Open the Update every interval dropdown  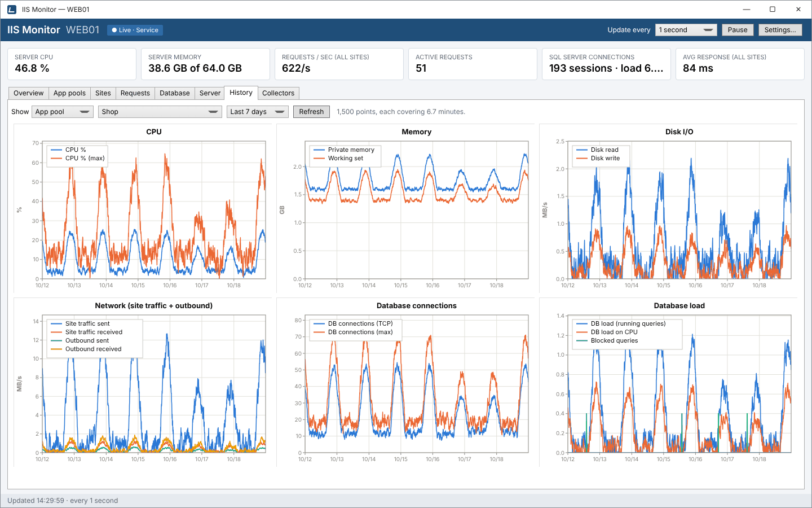coord(686,30)
